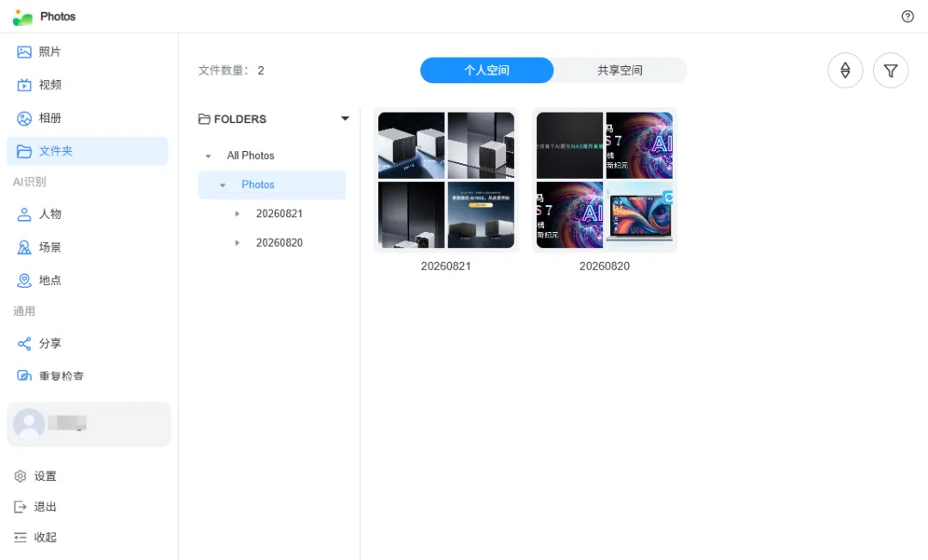Click the Photos app logo
This screenshot has height=560, width=928.
point(22,17)
